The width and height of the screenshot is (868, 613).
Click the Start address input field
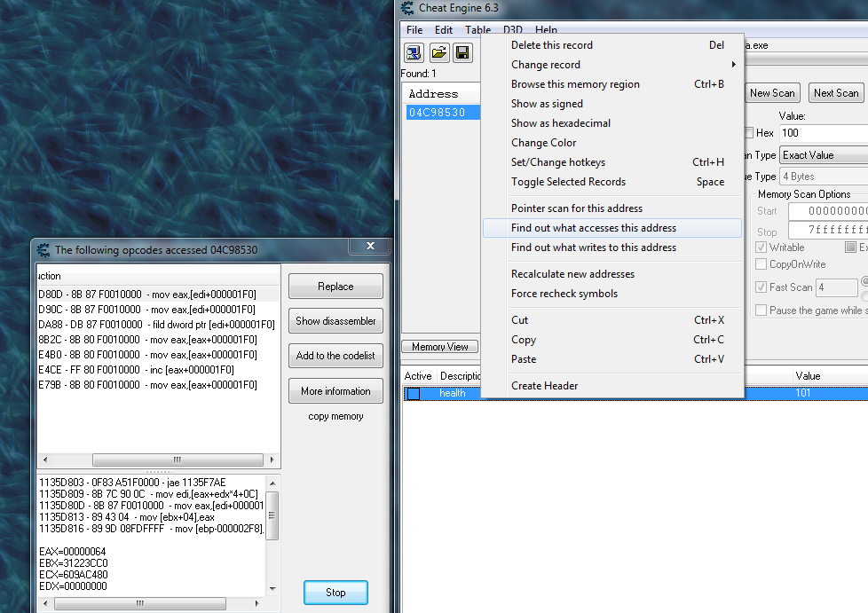828,211
